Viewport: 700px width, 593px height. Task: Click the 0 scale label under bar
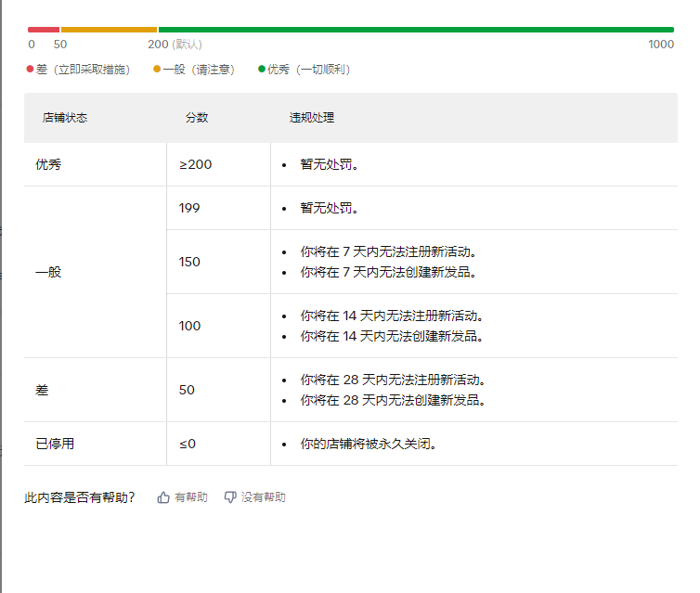click(32, 45)
